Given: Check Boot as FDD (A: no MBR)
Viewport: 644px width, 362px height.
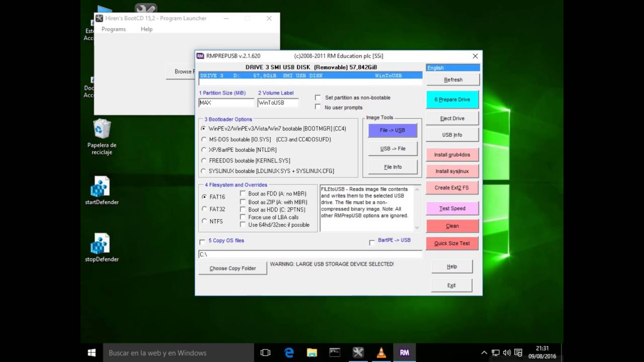Looking at the screenshot, I should point(243,194).
